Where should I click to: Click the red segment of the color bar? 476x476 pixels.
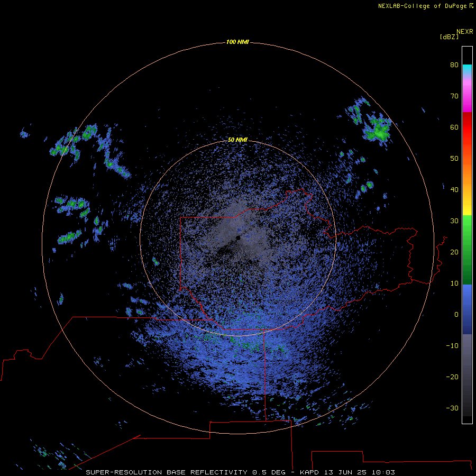pos(467,127)
